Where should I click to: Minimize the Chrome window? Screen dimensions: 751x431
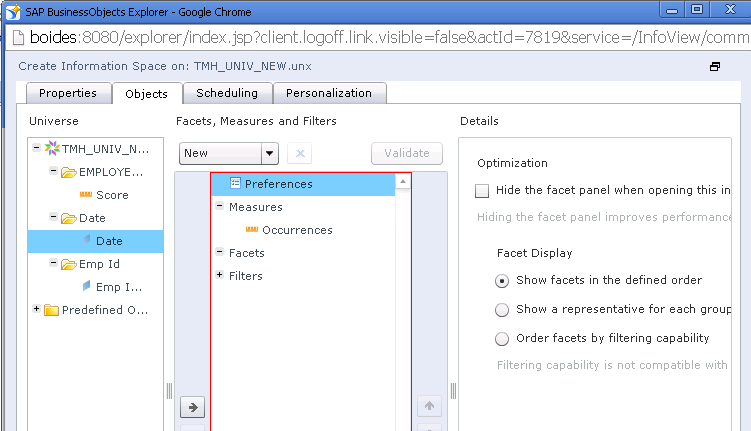tap(672, 10)
